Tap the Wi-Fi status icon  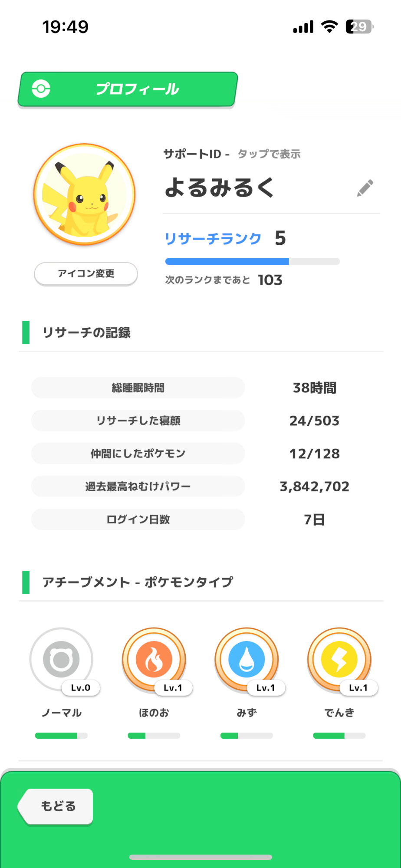point(329,27)
